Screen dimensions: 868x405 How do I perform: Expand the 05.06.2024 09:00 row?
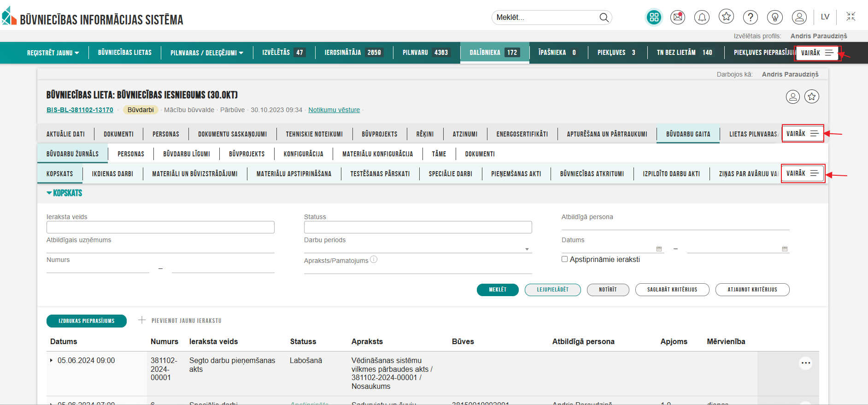(51, 360)
